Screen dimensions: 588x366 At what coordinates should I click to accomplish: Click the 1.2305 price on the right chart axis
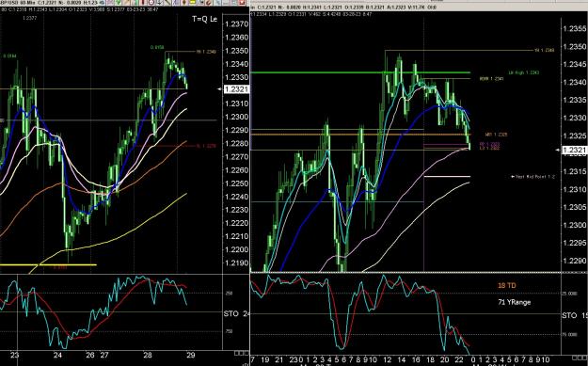[575, 207]
